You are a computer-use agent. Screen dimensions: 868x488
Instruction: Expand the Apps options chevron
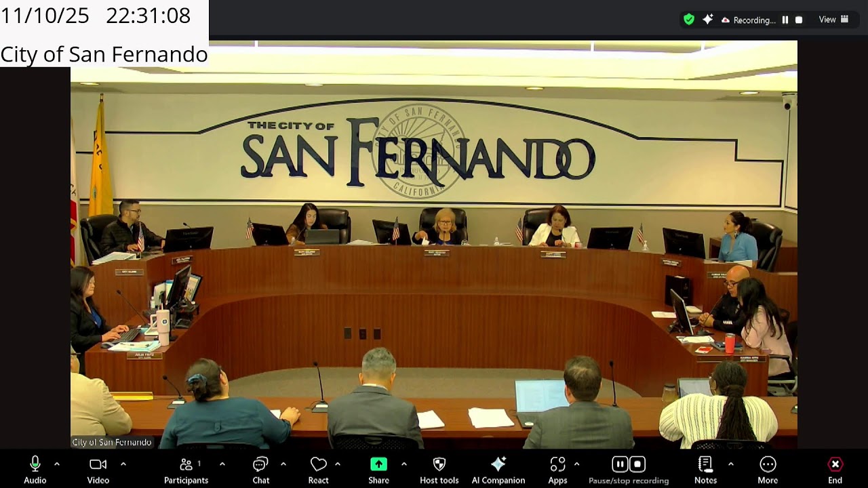576,464
